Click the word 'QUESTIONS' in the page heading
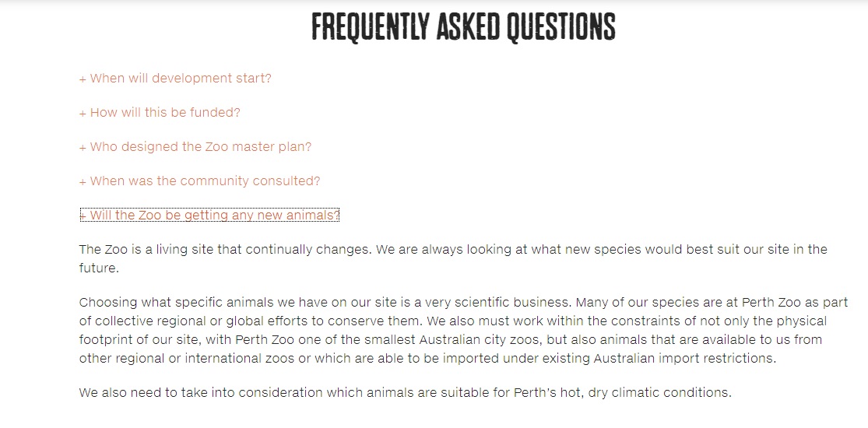868x428 pixels. (x=561, y=27)
